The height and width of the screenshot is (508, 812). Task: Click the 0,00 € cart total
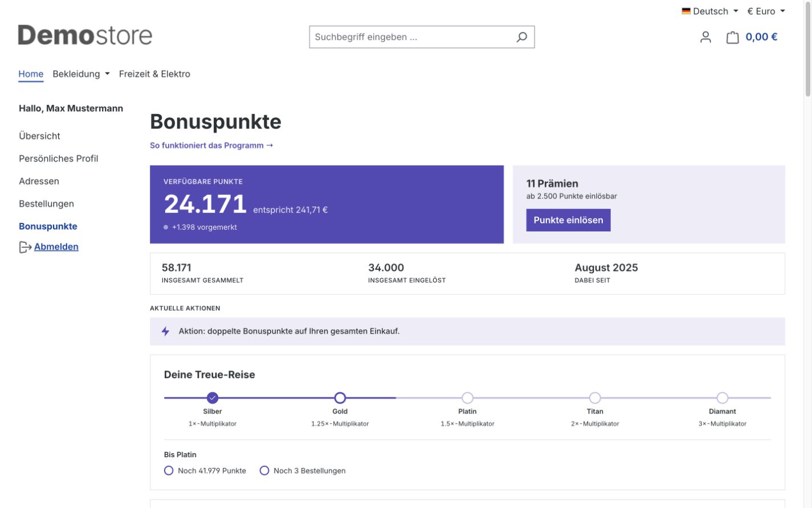pos(761,37)
